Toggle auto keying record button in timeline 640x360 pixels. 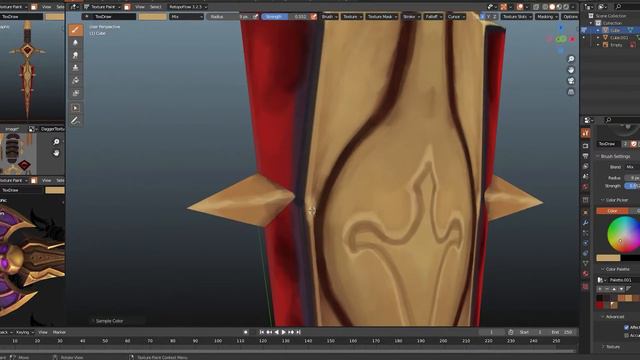pos(245,332)
